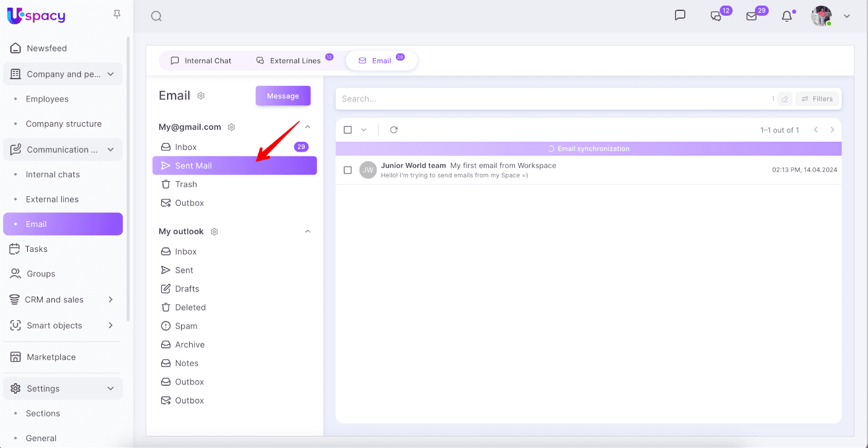Open the select-all dropdown arrow
868x448 pixels.
click(x=363, y=130)
